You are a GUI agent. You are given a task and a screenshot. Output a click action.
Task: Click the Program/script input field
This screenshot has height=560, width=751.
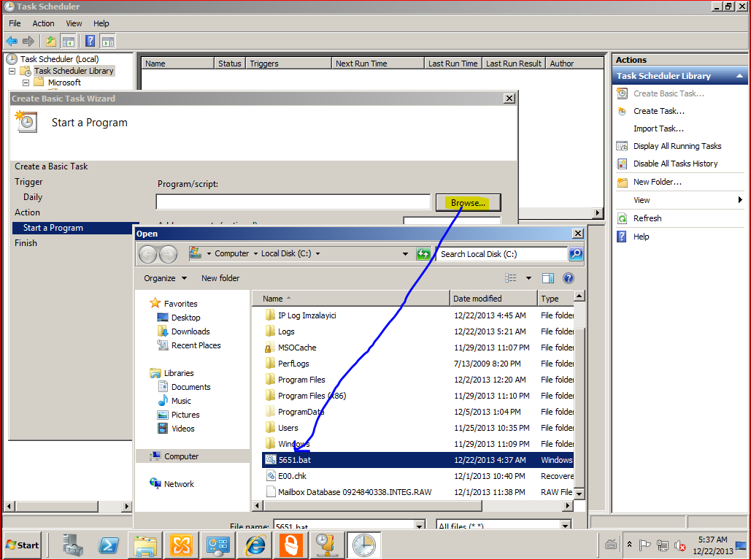(293, 202)
